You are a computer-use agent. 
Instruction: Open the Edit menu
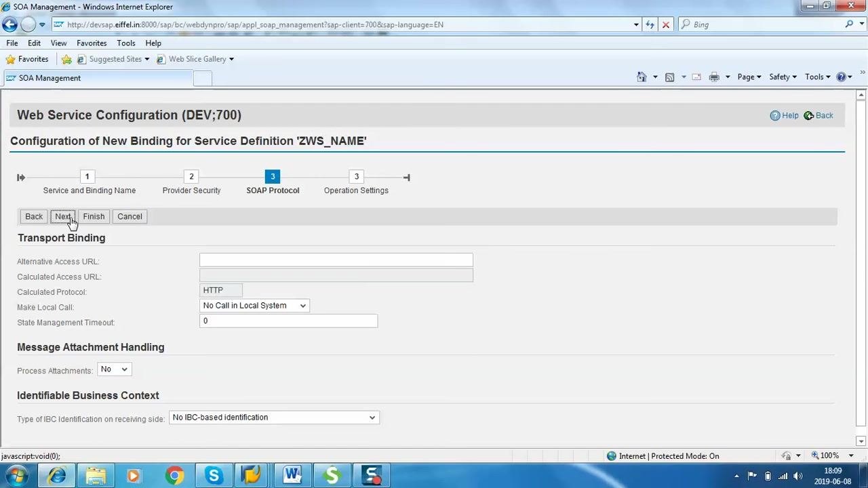click(34, 43)
